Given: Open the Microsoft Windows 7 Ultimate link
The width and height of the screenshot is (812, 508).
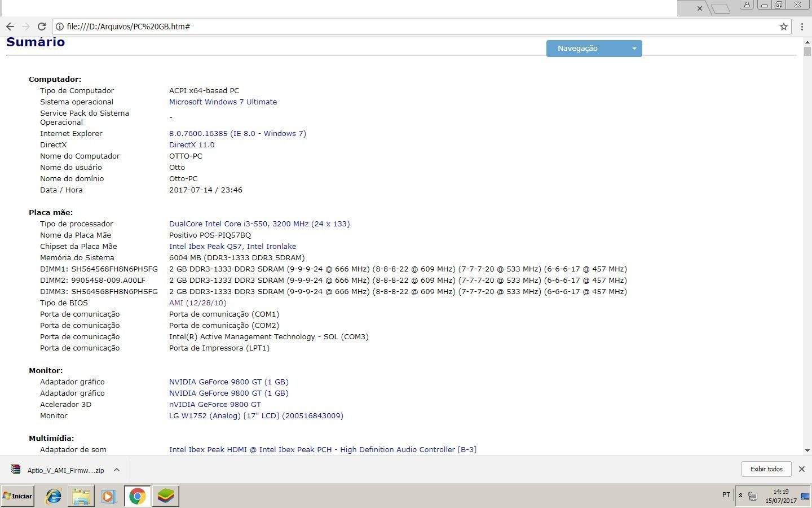Looking at the screenshot, I should [223, 102].
